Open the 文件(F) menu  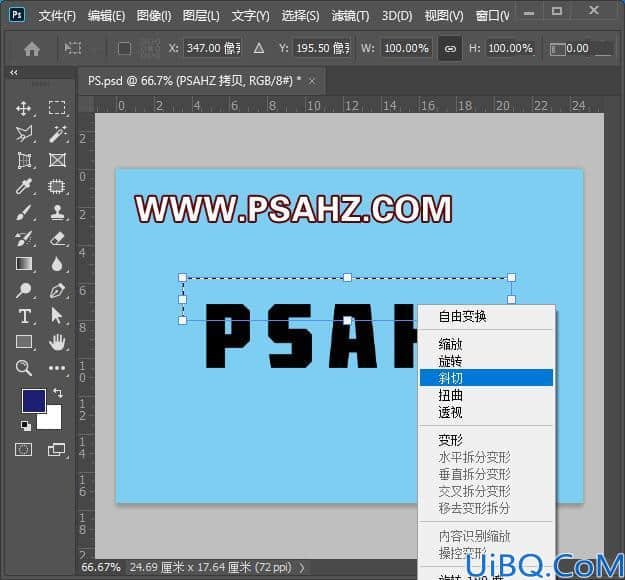point(57,16)
